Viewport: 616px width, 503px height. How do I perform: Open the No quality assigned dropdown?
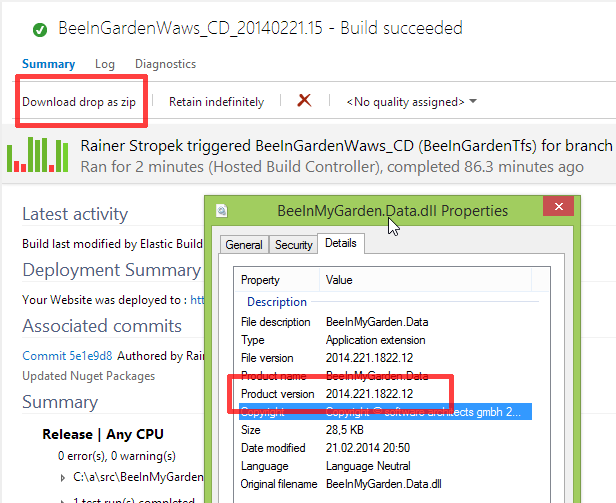point(411,102)
